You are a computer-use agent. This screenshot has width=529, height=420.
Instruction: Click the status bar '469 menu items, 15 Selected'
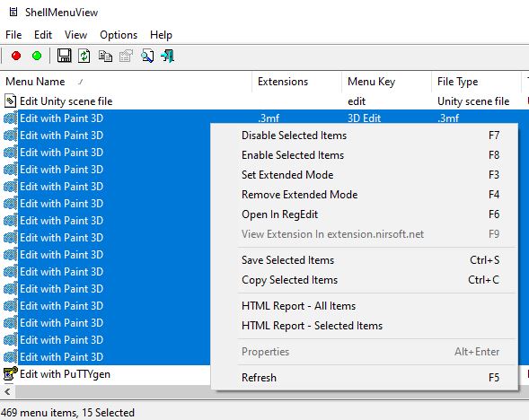(68, 413)
